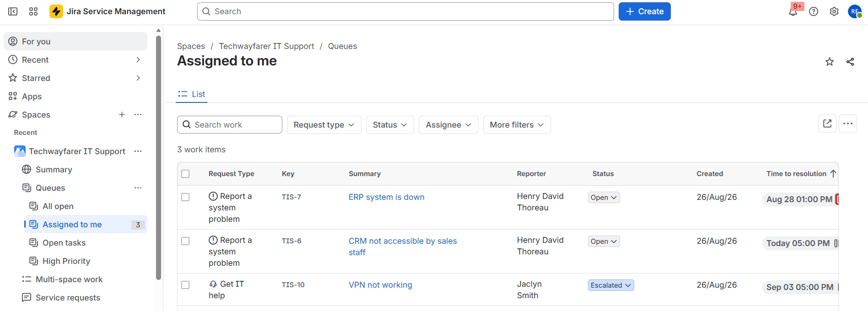868x311 pixels.
Task: Click the Open tasks queue icon
Action: (x=33, y=242)
